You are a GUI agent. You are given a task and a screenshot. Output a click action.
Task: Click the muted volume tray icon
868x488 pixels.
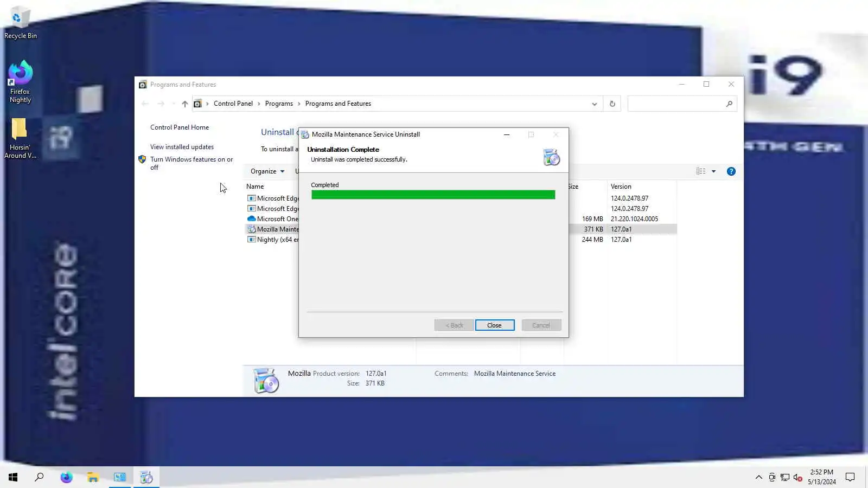tap(798, 477)
